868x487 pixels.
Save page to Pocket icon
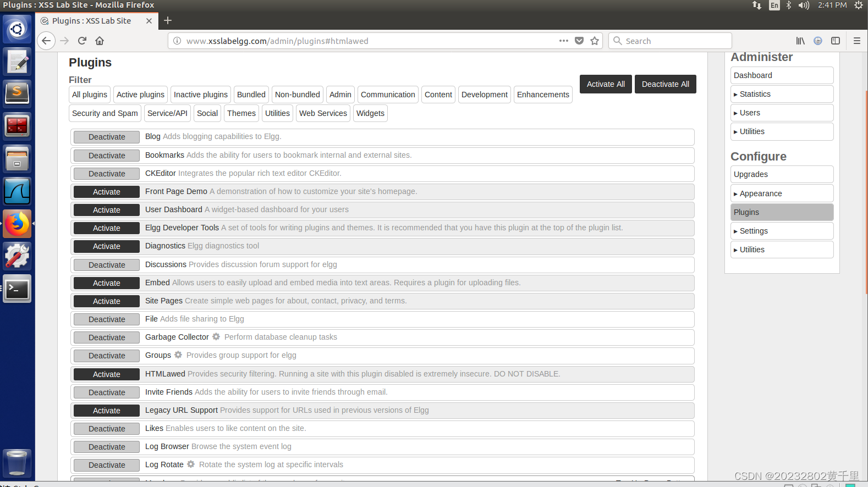pyautogui.click(x=579, y=41)
